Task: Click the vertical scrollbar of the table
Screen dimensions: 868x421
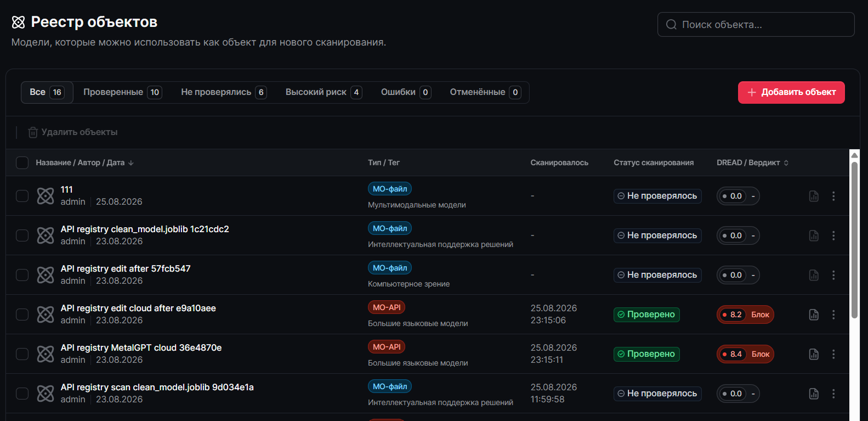Action: pos(854,239)
